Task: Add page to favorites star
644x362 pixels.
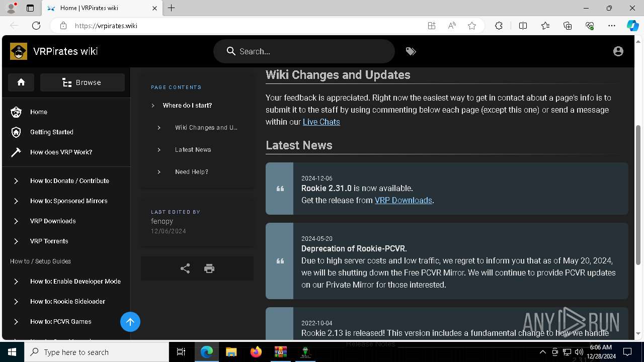Action: [x=472, y=26]
